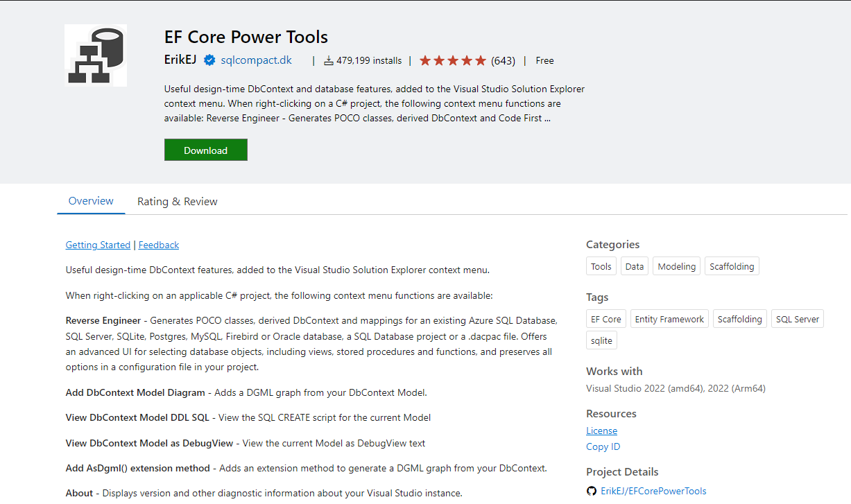Click the Copy ID link
851x504 pixels.
[603, 446]
